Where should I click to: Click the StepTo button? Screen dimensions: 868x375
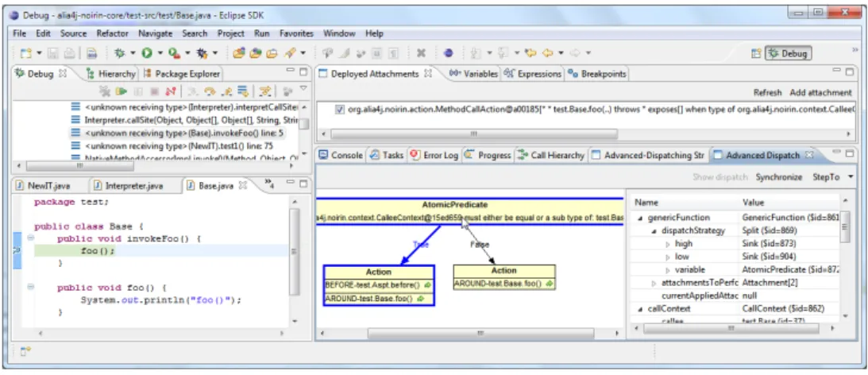[826, 177]
